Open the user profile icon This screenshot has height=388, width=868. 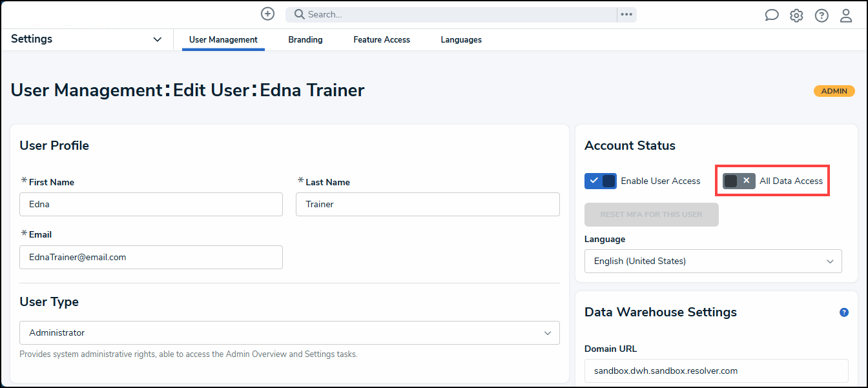[846, 15]
